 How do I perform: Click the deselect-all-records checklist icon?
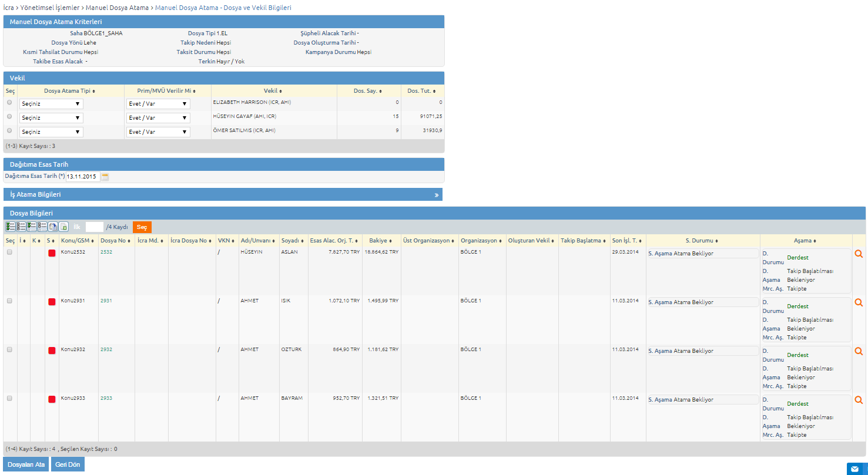[x=21, y=227]
